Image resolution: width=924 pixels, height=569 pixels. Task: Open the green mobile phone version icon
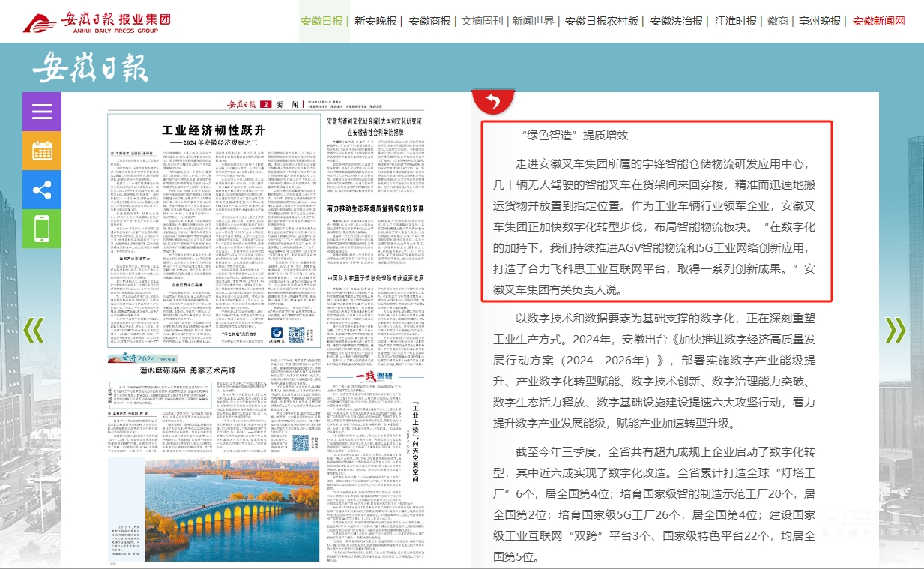[42, 229]
